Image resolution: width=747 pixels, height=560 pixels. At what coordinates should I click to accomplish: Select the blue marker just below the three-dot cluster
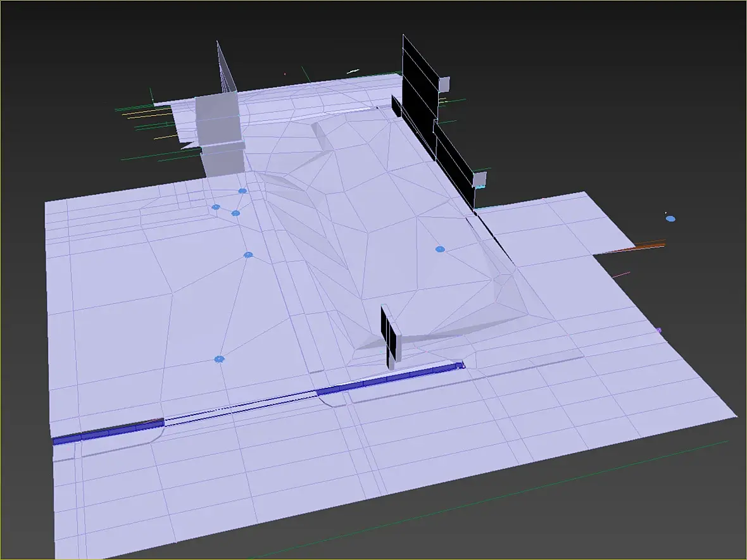[x=248, y=255]
